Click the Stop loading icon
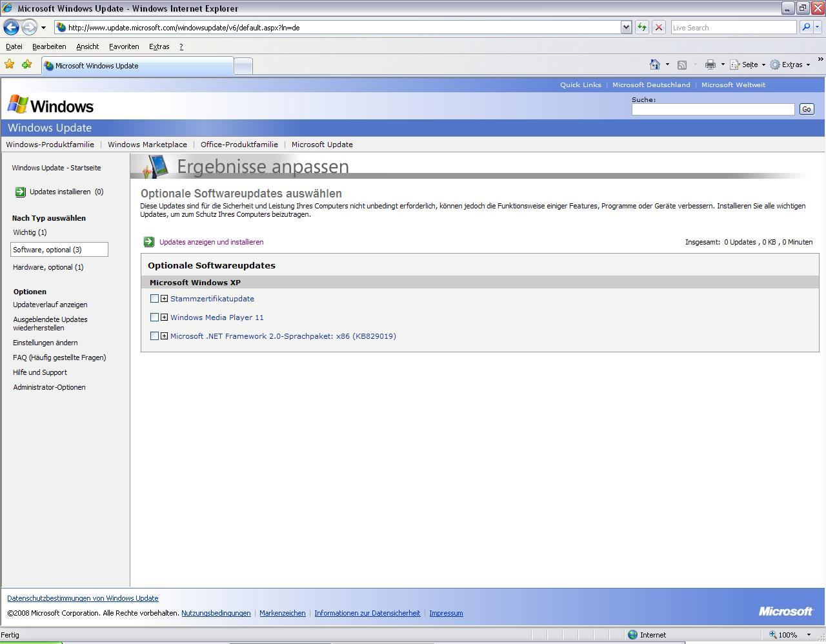 tap(658, 27)
